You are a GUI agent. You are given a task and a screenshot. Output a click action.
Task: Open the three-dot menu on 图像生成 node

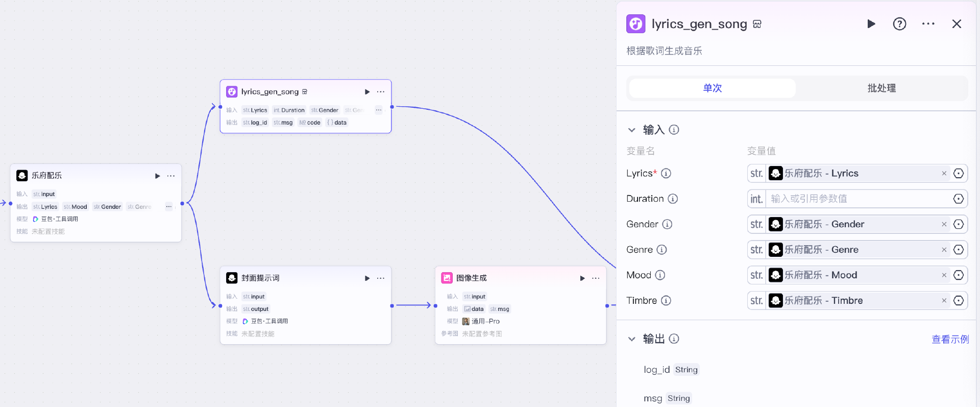[x=596, y=278]
